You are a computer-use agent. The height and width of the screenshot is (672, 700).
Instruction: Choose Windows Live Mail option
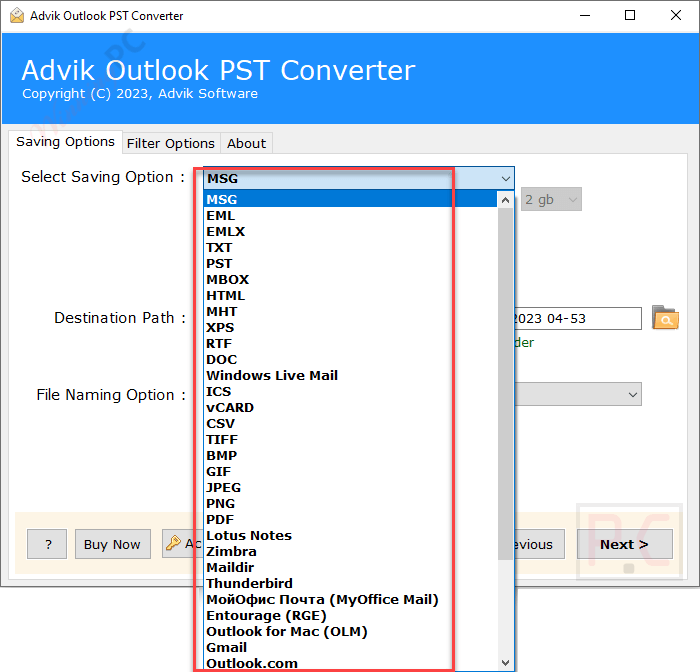click(x=350, y=376)
